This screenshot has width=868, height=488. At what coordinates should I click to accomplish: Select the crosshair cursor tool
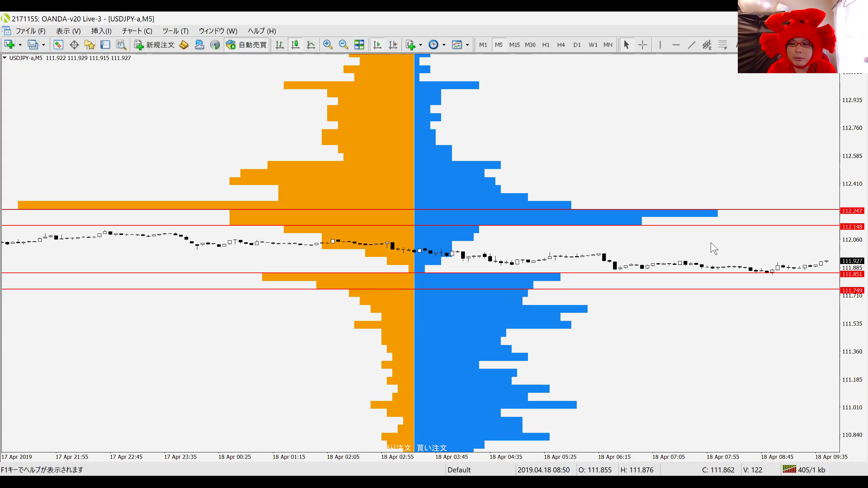click(x=642, y=45)
